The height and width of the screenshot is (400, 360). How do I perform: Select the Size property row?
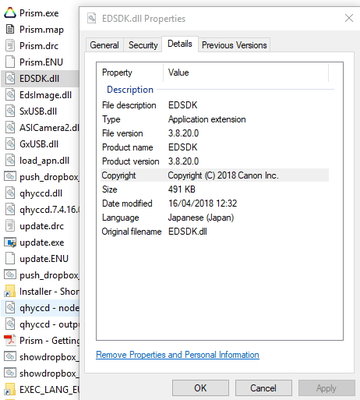(x=215, y=189)
